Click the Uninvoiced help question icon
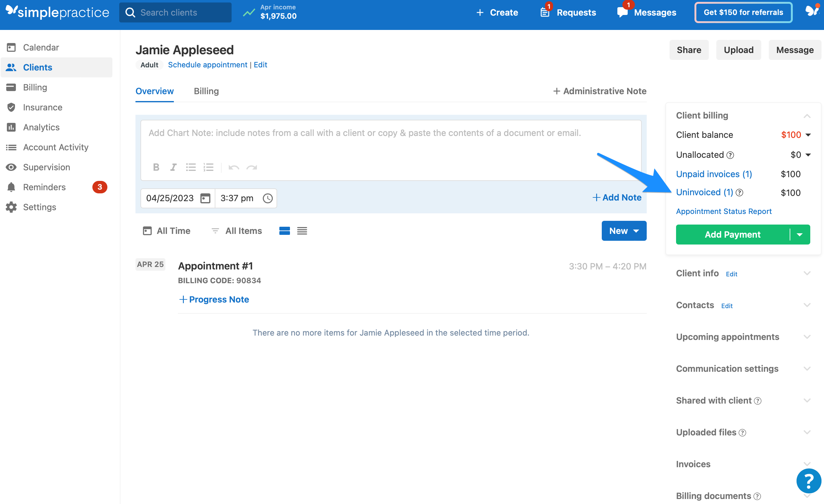 [x=740, y=193]
